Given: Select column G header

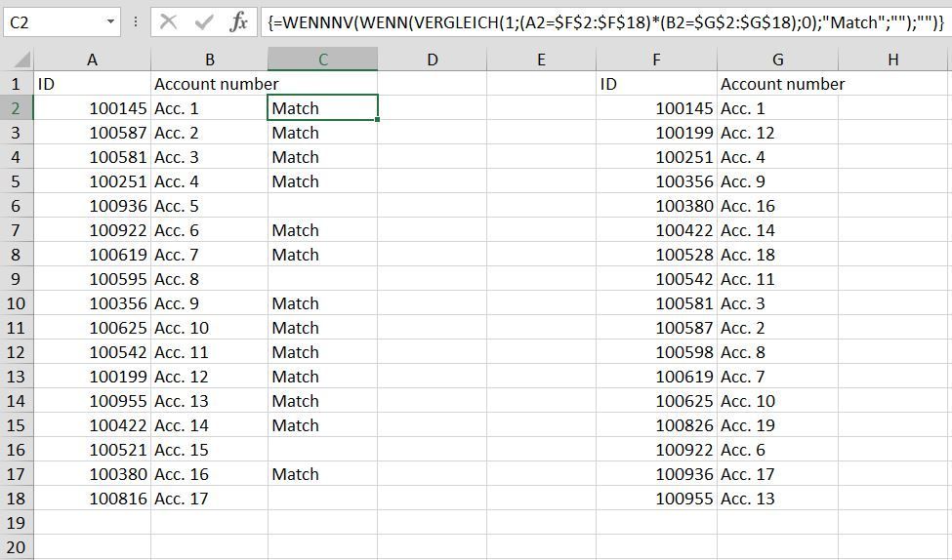Looking at the screenshot, I should click(x=778, y=60).
